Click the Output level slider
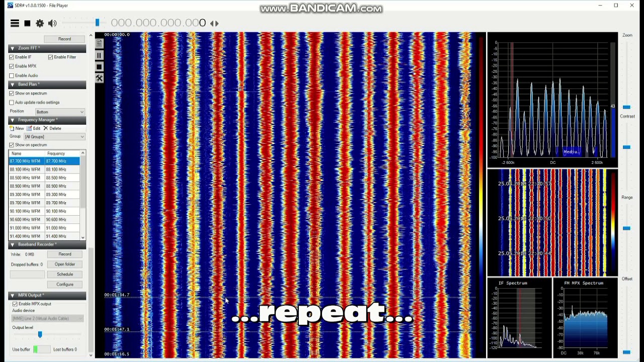 click(40, 334)
